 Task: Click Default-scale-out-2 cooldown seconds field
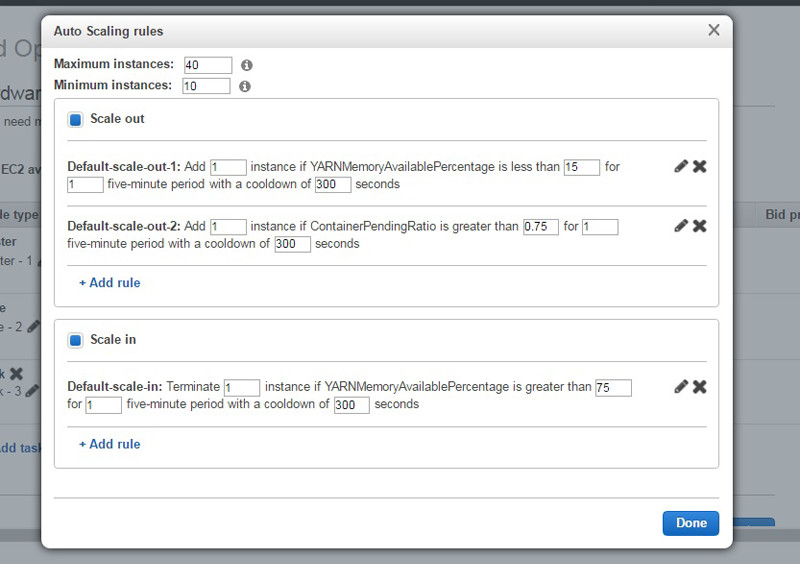tap(292, 244)
